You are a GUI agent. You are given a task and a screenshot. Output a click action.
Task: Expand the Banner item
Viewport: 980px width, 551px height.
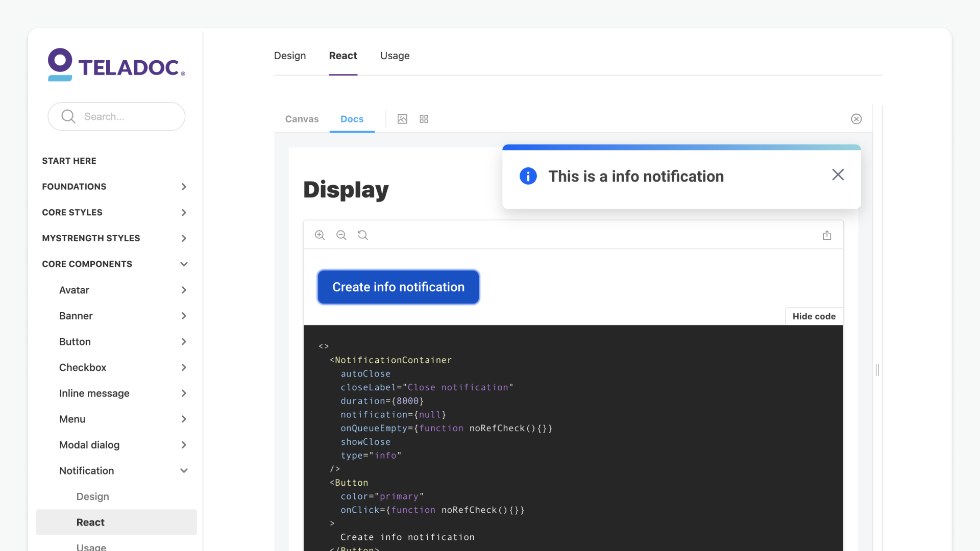[x=184, y=316]
